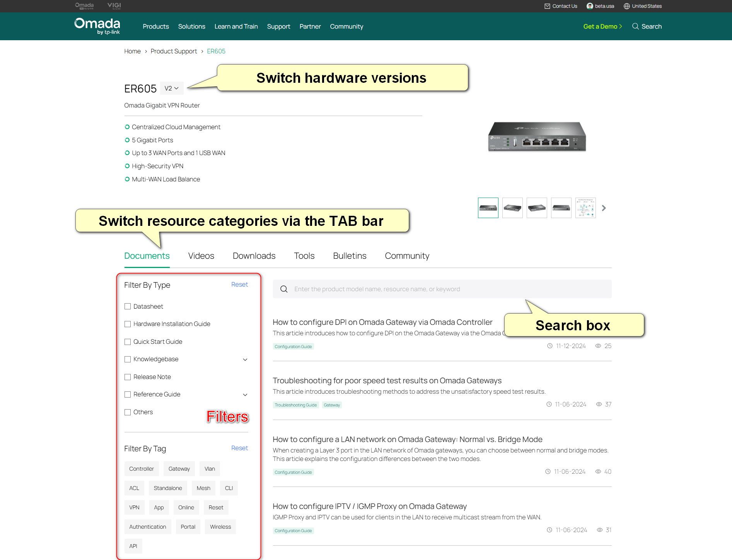Switch to the Videos tab

(x=201, y=256)
